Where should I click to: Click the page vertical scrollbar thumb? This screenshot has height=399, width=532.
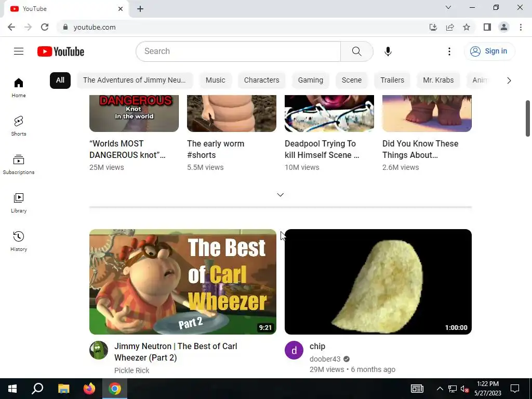528,118
